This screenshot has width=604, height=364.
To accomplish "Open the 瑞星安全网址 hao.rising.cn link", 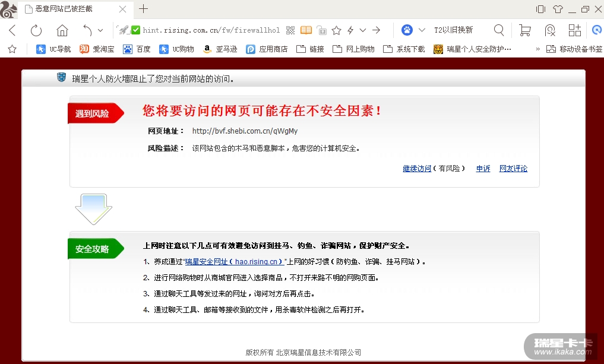I will [x=235, y=261].
